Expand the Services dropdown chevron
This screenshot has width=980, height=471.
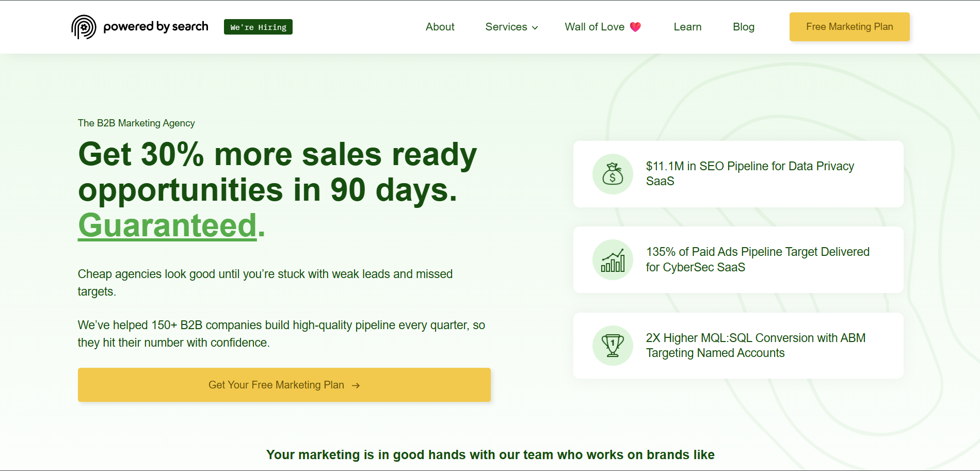[x=535, y=28]
